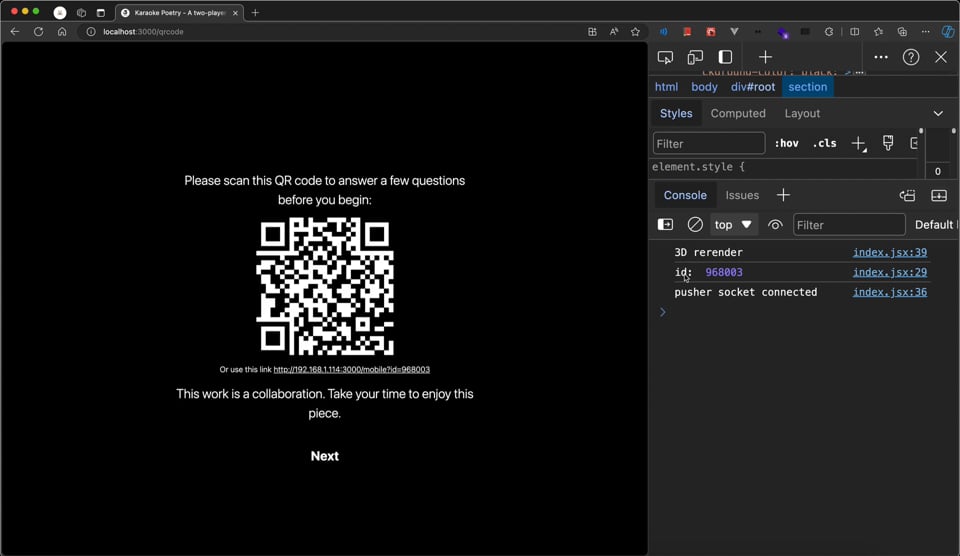This screenshot has width=960, height=556.
Task: Click the console Filter input field
Action: pos(849,225)
